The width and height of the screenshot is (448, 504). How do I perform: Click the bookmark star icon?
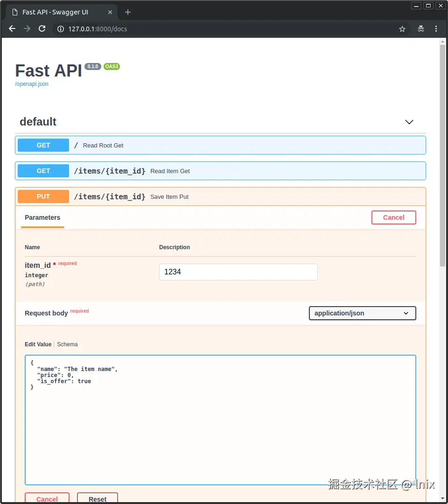(402, 28)
